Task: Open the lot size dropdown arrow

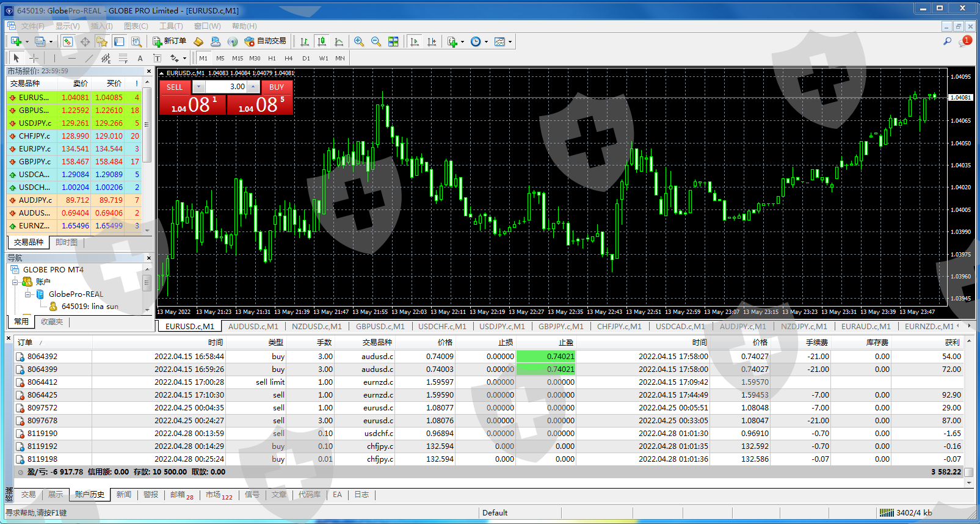Action: [198, 87]
